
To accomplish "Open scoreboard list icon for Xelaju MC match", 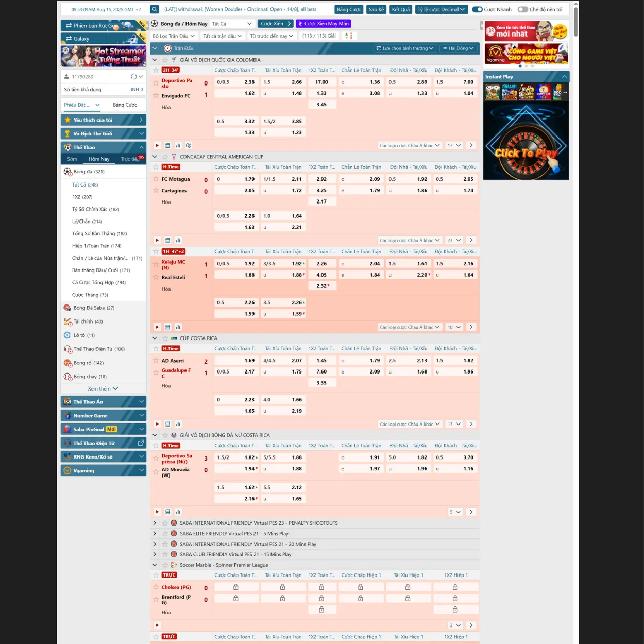I will click(167, 327).
